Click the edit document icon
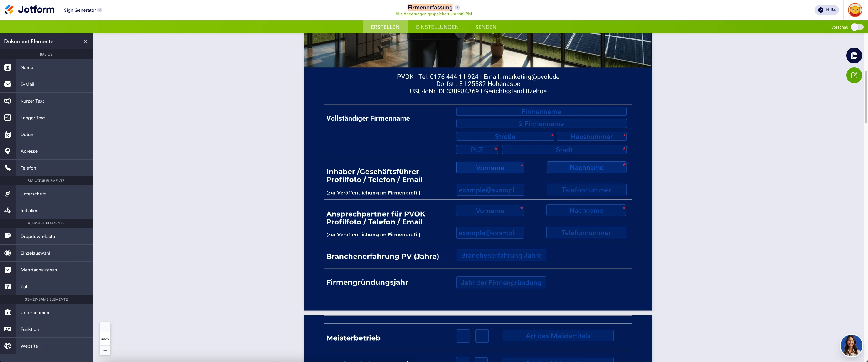This screenshot has height=362, width=868. [x=854, y=76]
